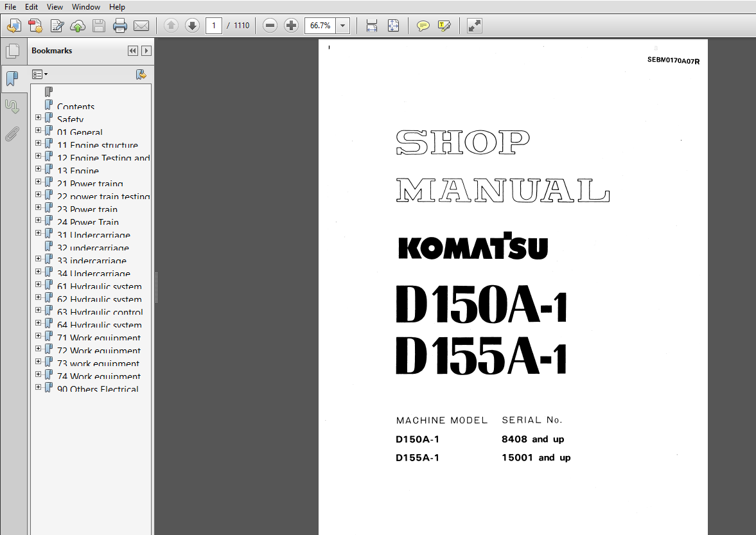Select the Contents bookmark
The height and width of the screenshot is (535, 756).
pyautogui.click(x=76, y=106)
